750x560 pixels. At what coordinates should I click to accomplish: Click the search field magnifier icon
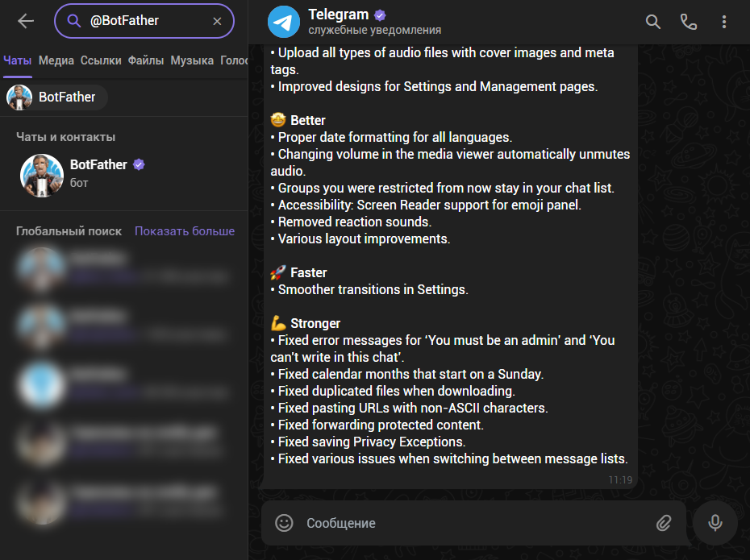point(74,22)
